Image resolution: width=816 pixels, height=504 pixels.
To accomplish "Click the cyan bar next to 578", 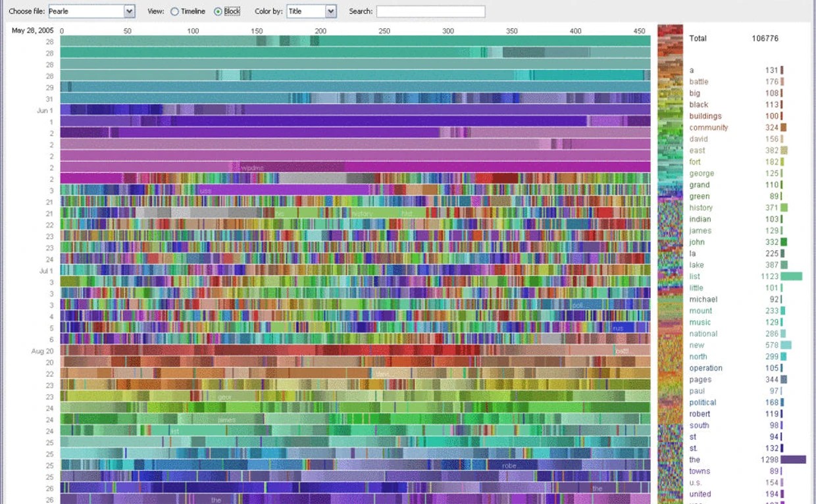I will [786, 345].
